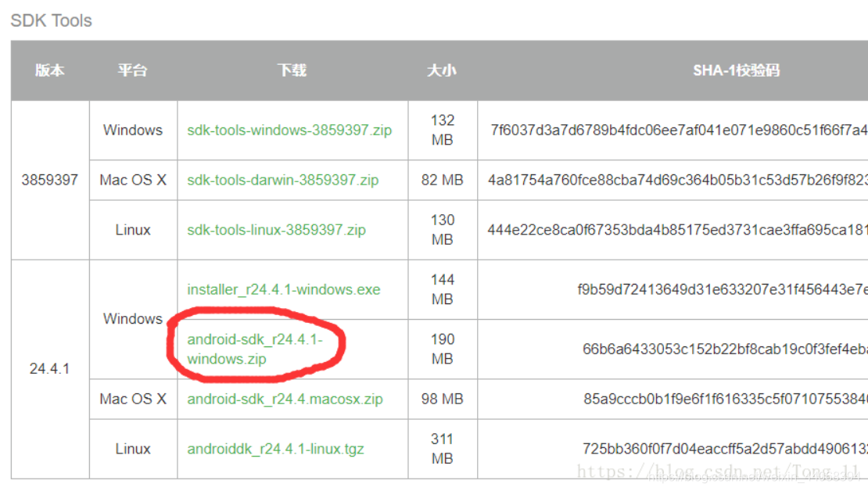Viewport: 868px width, 491px height.
Task: Open androiddk_r24.4.1-linux.tgz link
Action: pos(276,449)
